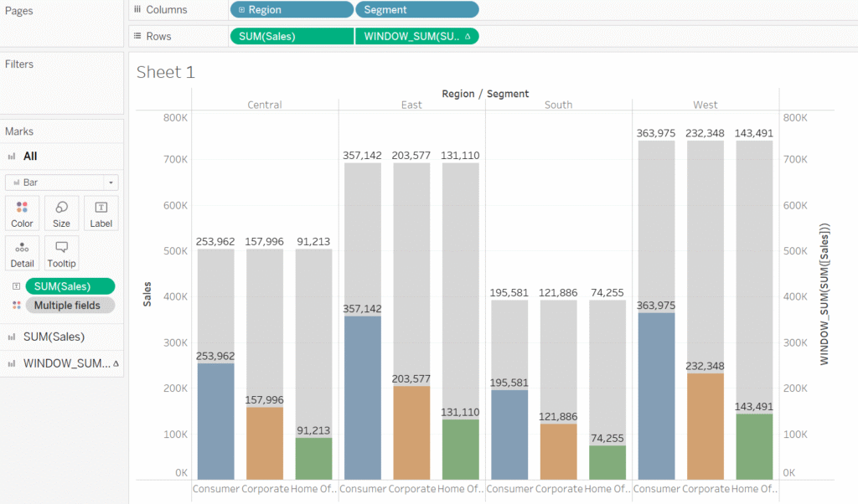Viewport: 858px width, 504px height.
Task: Click the Columns shelf icon
Action: [x=137, y=9]
